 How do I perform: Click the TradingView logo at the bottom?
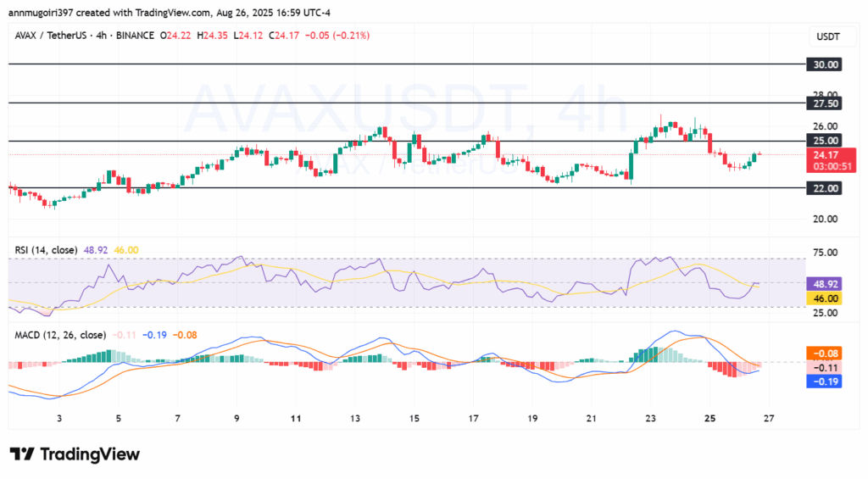[75, 454]
